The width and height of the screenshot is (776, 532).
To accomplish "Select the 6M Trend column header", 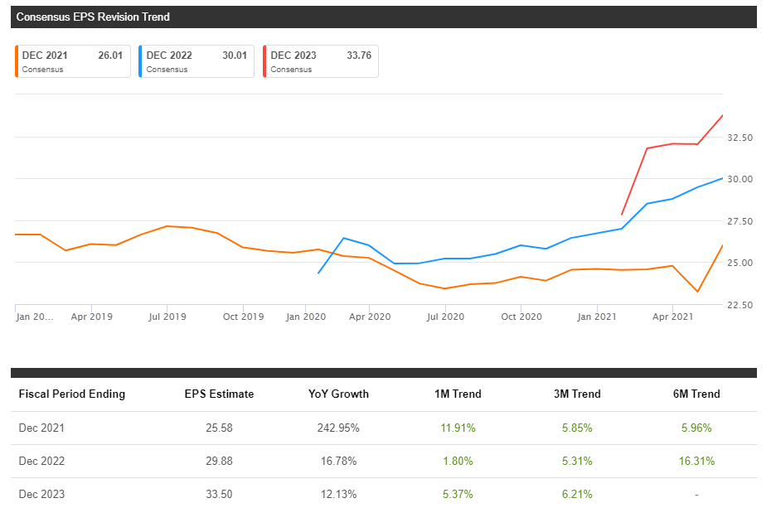I will 696,394.
